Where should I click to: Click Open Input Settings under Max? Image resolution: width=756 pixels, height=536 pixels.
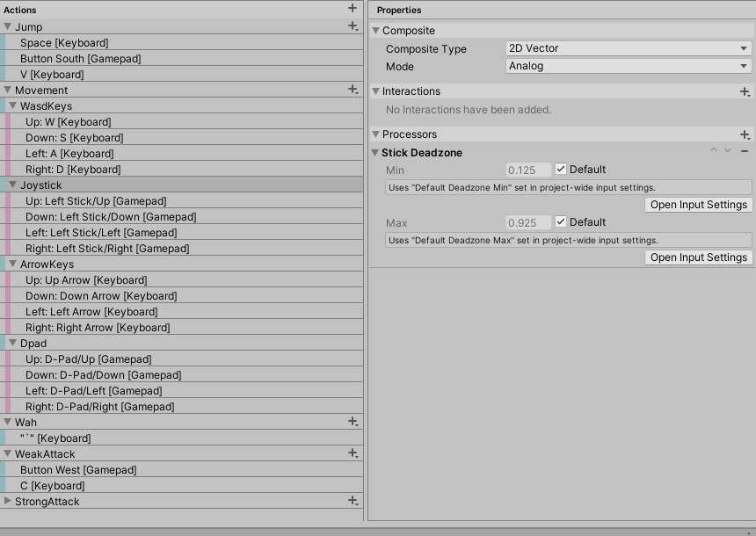(x=699, y=257)
